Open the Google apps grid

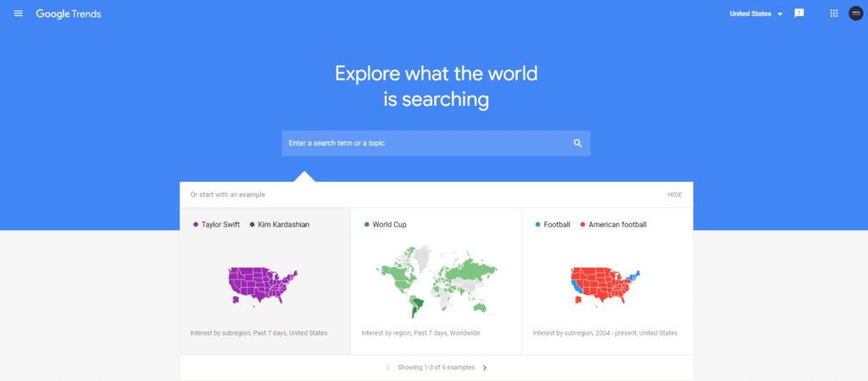(833, 14)
